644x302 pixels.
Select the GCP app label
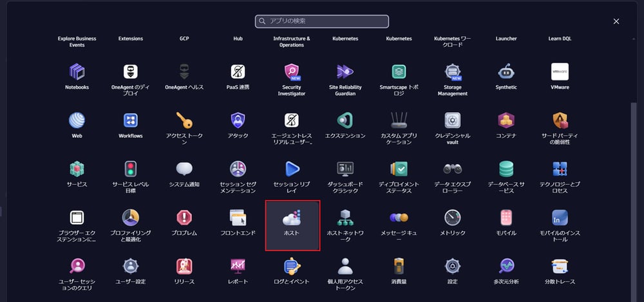point(184,39)
